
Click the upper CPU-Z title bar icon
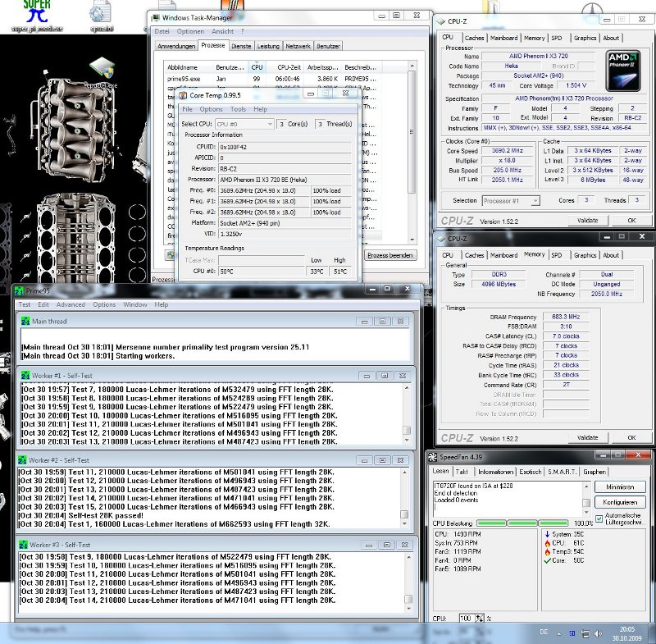tap(441, 21)
